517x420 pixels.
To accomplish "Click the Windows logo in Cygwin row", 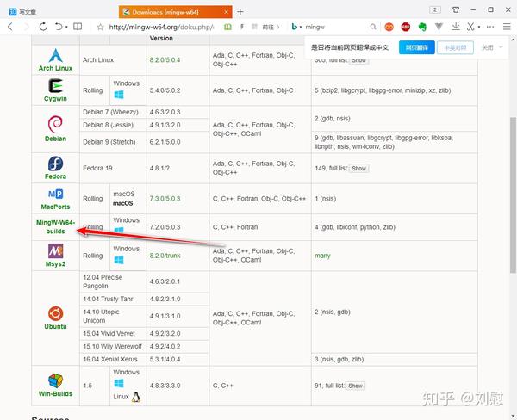I will [119, 95].
